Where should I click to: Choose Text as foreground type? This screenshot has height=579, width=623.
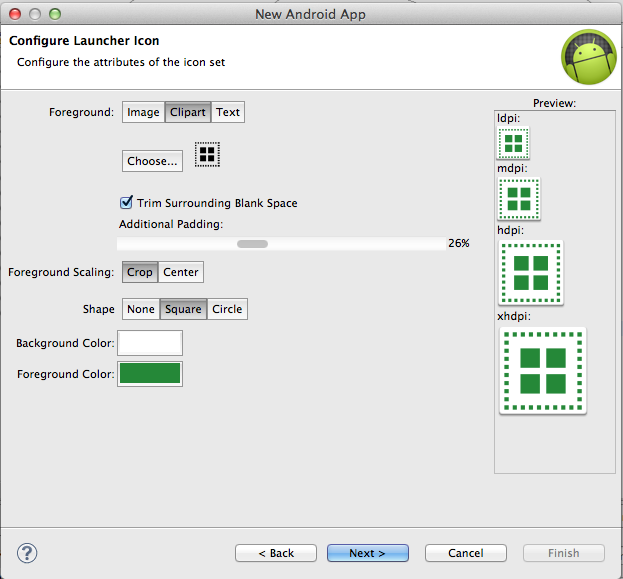[x=228, y=112]
